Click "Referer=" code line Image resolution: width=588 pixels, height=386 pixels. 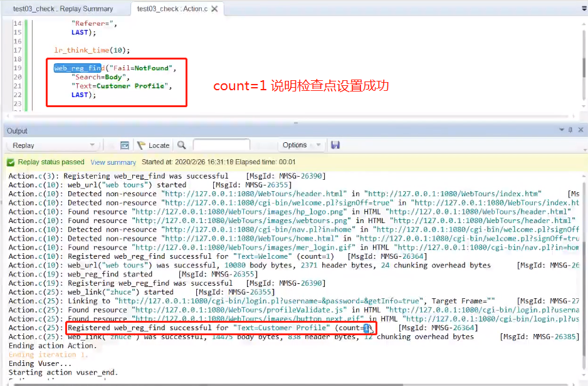pyautogui.click(x=94, y=23)
